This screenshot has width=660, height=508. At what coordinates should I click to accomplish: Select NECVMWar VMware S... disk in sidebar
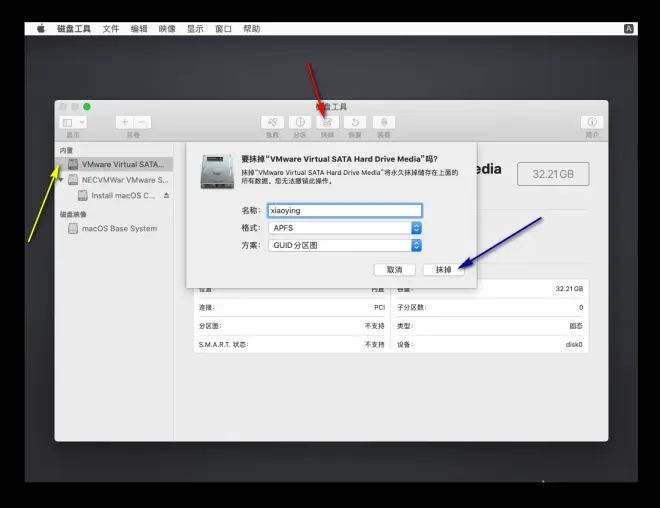pos(114,180)
